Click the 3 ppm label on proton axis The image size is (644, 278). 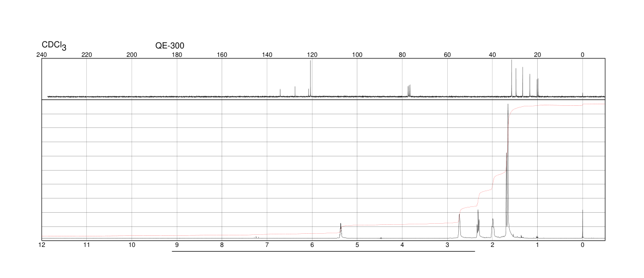[447, 245]
